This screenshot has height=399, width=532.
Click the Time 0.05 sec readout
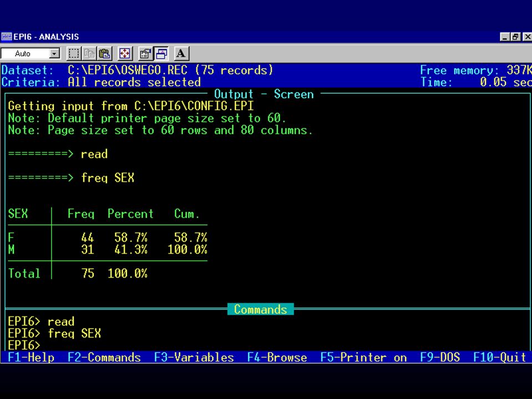476,82
